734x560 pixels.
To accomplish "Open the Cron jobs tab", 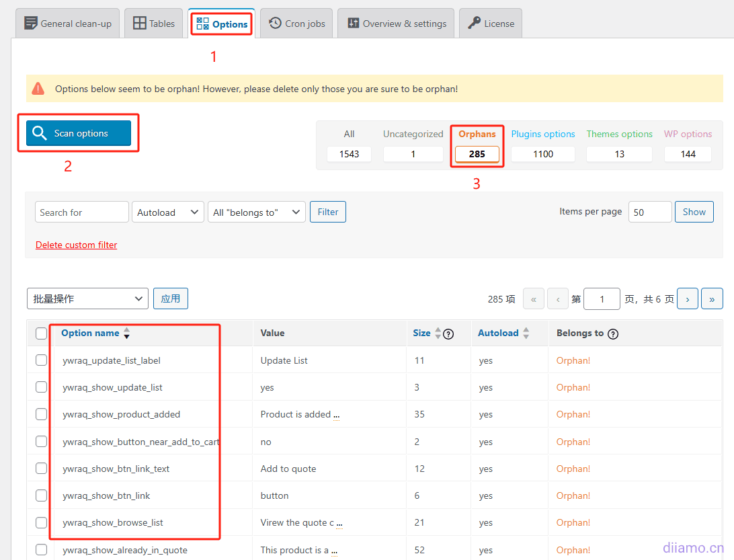I will point(296,24).
